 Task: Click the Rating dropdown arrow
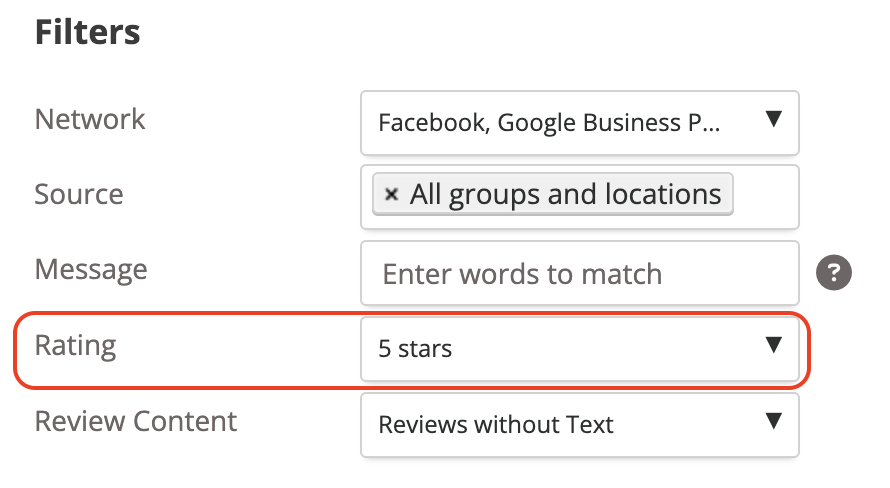774,344
